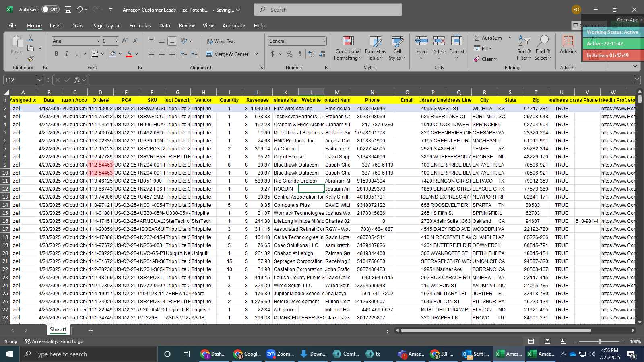Click the Search box in title bar
Image resolution: width=644 pixels, height=362 pixels.
pyautogui.click(x=328, y=10)
